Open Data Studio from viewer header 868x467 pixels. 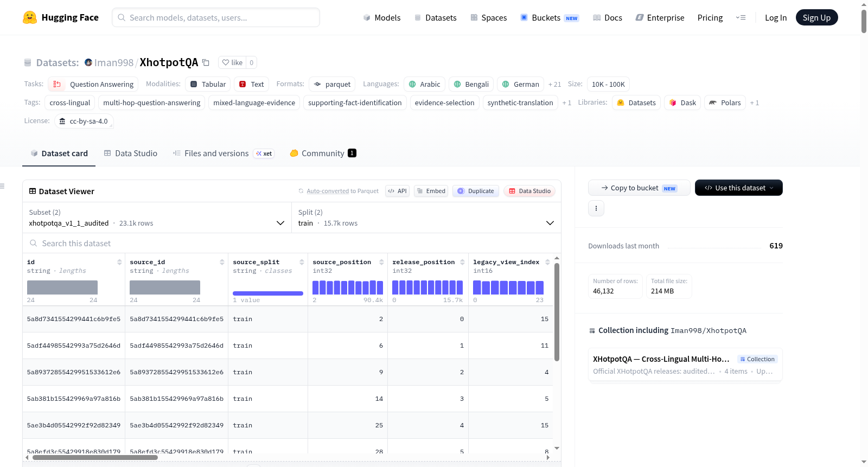(x=529, y=191)
